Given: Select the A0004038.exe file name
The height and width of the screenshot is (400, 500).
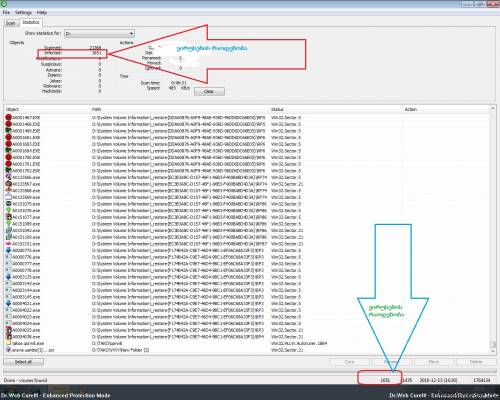Looking at the screenshot, I should (x=26, y=337).
